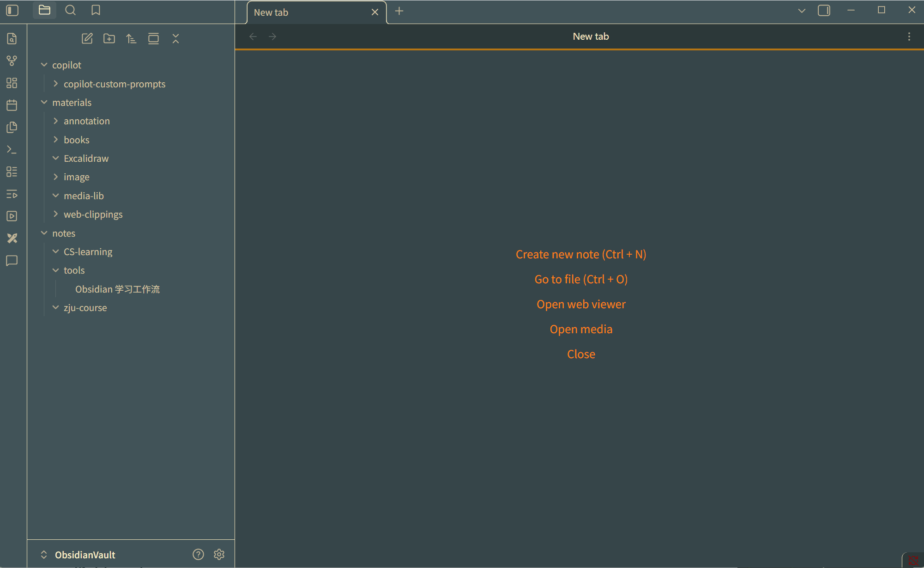Open the search panel
Screen dimensions: 924x568
click(x=70, y=10)
